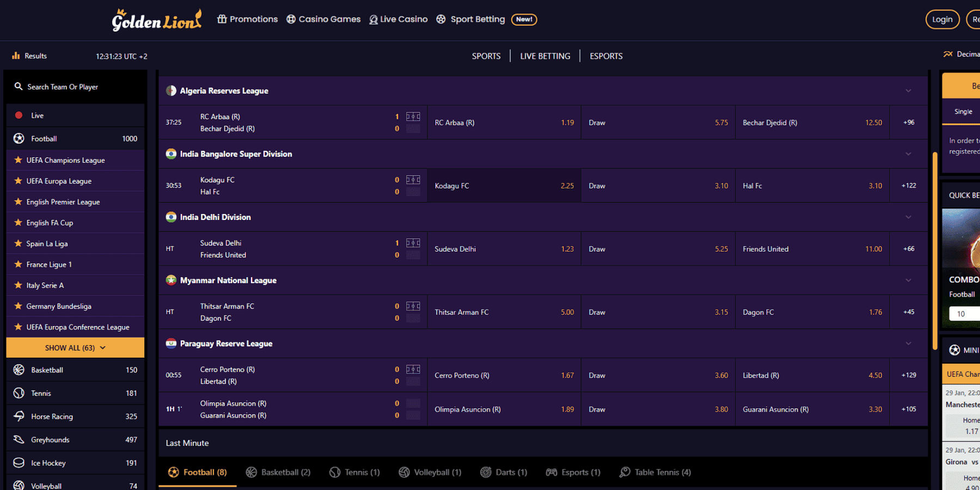Open pitch view icon for Kodagu FC match
This screenshot has height=490, width=980.
coord(413,180)
